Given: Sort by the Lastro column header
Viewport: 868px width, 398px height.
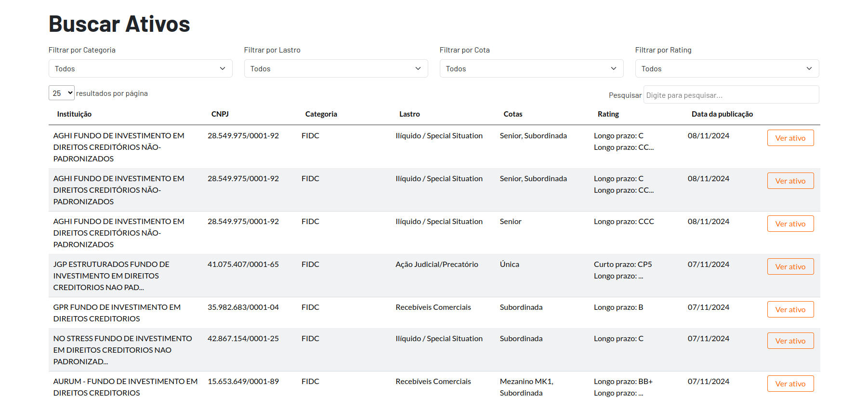Looking at the screenshot, I should click(409, 114).
